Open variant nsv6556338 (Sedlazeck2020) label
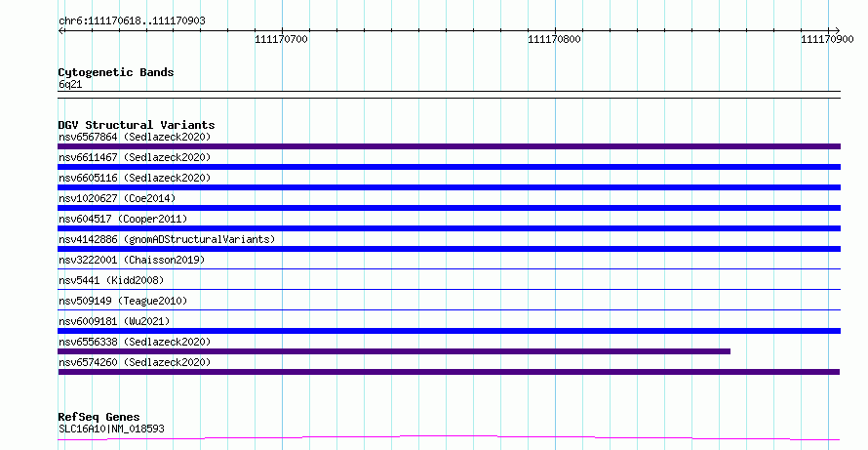868x450 pixels. click(x=135, y=342)
